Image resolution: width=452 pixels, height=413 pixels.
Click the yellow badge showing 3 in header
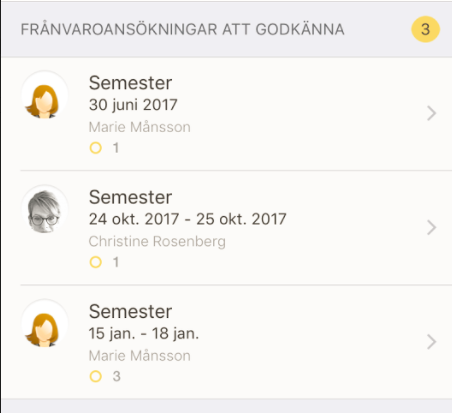pyautogui.click(x=425, y=29)
